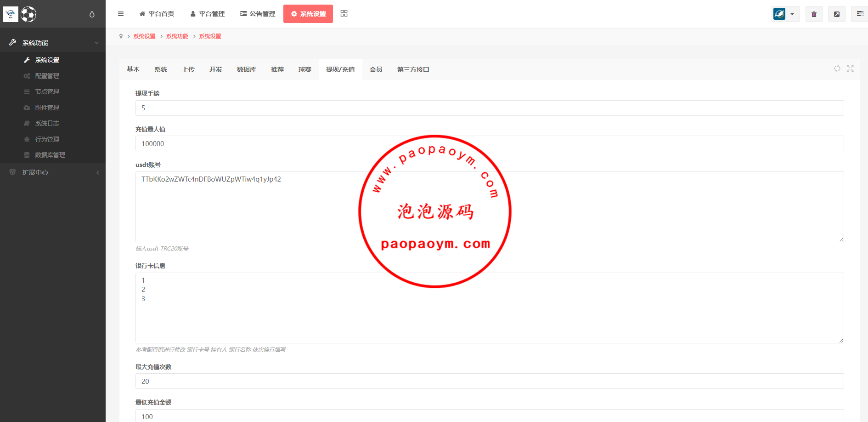Screen dimensions: 868x422
Task: Switch to the 会员 tab
Action: [x=376, y=69]
